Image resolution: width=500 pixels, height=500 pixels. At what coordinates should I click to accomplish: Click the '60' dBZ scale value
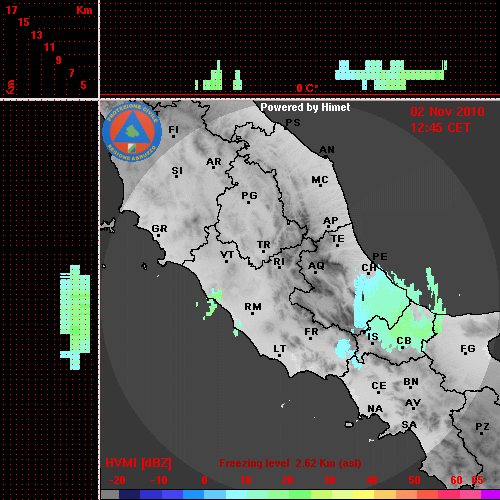point(456,480)
